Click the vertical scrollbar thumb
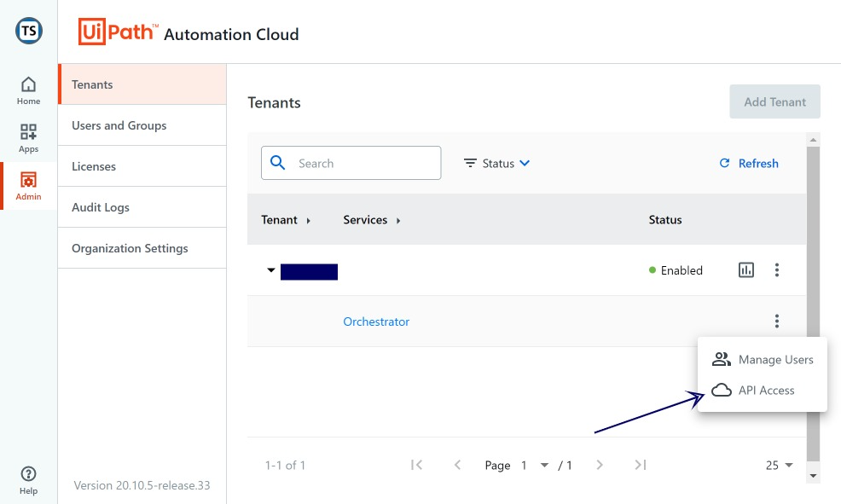This screenshot has width=841, height=504. [813, 304]
